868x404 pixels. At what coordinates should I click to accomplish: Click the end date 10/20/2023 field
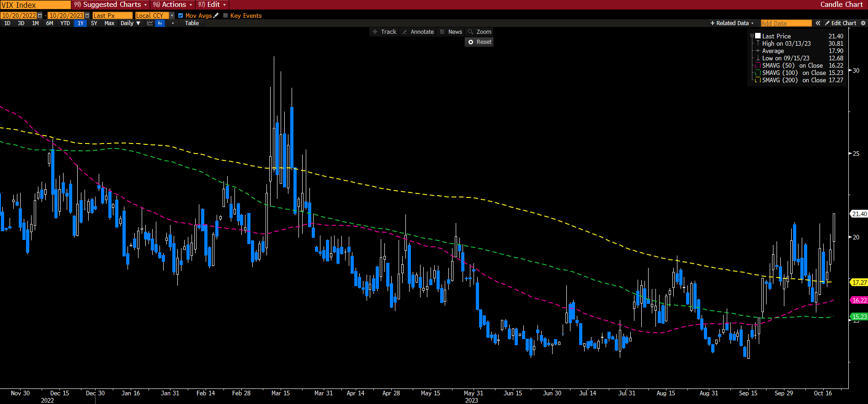pyautogui.click(x=66, y=16)
